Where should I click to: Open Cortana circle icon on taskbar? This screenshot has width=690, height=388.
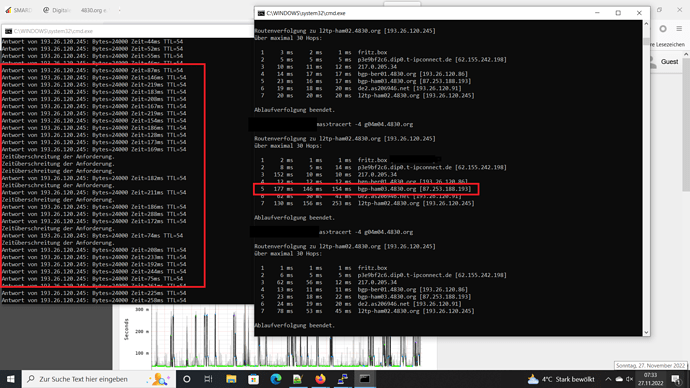(x=187, y=379)
